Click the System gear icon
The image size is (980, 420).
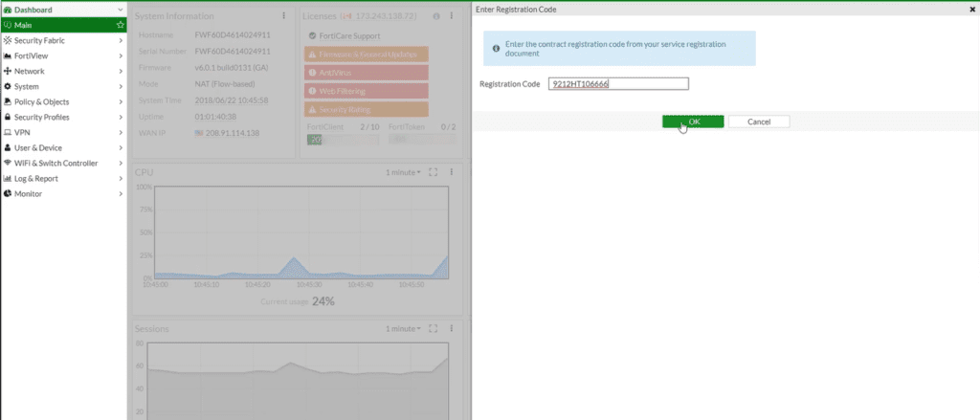(8, 86)
